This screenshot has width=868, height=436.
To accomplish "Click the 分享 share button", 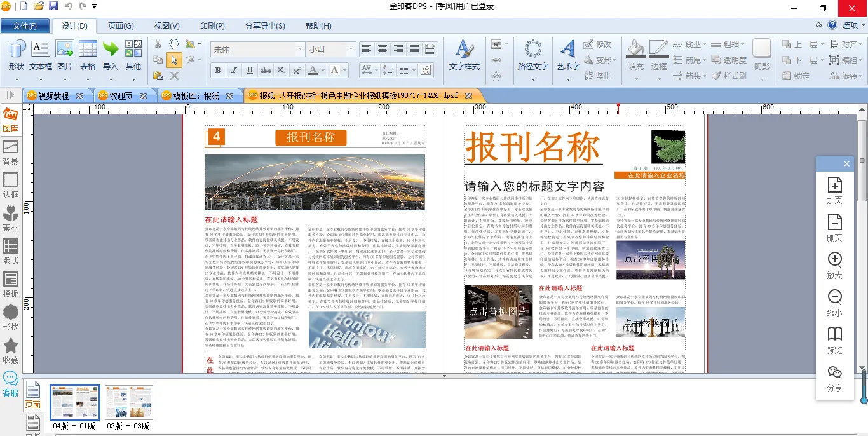I will pyautogui.click(x=834, y=378).
